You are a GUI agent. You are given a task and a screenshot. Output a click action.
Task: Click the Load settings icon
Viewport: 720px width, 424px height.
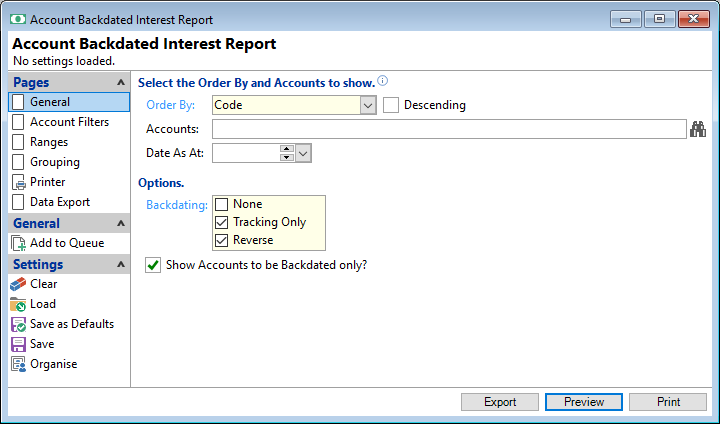point(19,304)
